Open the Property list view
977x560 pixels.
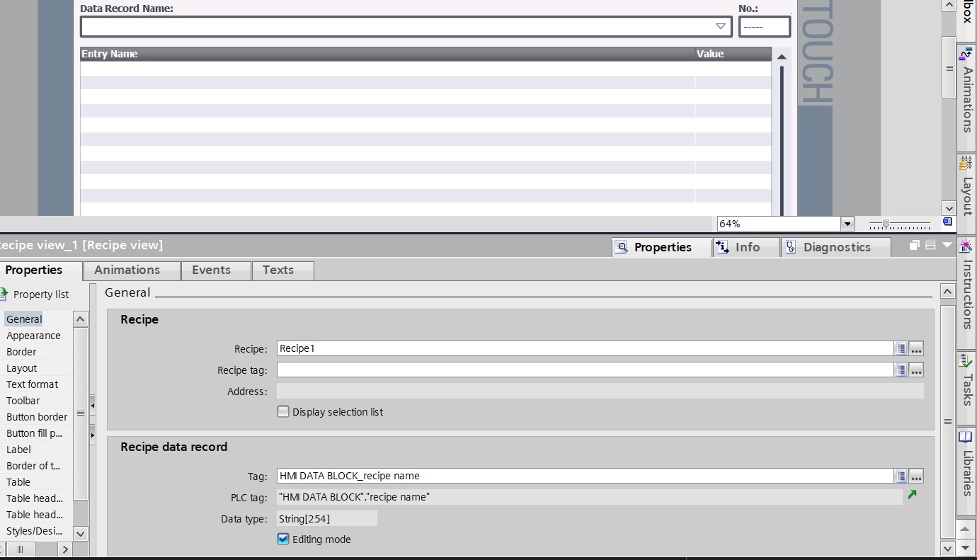coord(35,295)
